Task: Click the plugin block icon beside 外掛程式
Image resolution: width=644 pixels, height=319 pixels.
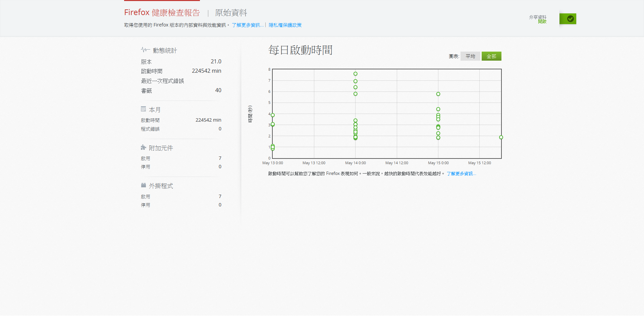Action: pos(143,185)
